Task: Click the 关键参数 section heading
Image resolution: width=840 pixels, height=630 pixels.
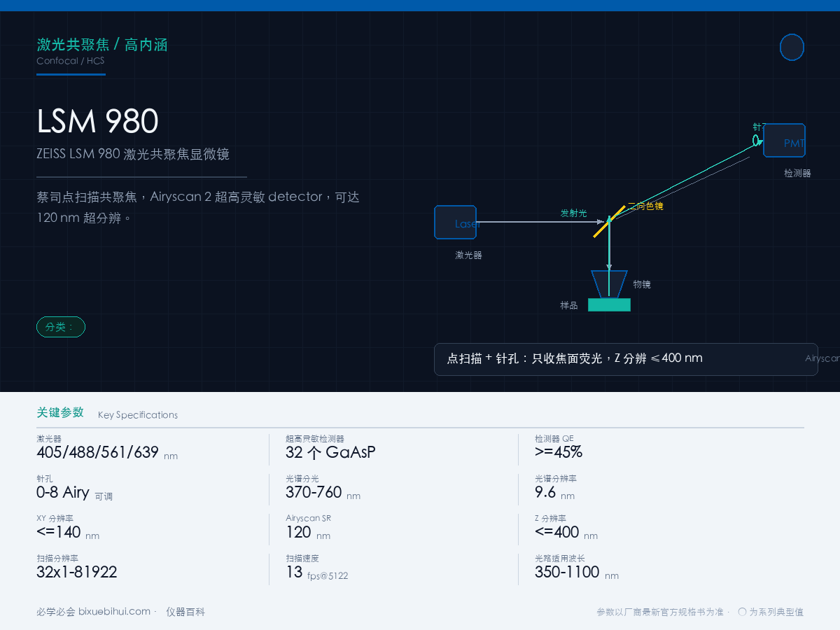Action: (60, 412)
